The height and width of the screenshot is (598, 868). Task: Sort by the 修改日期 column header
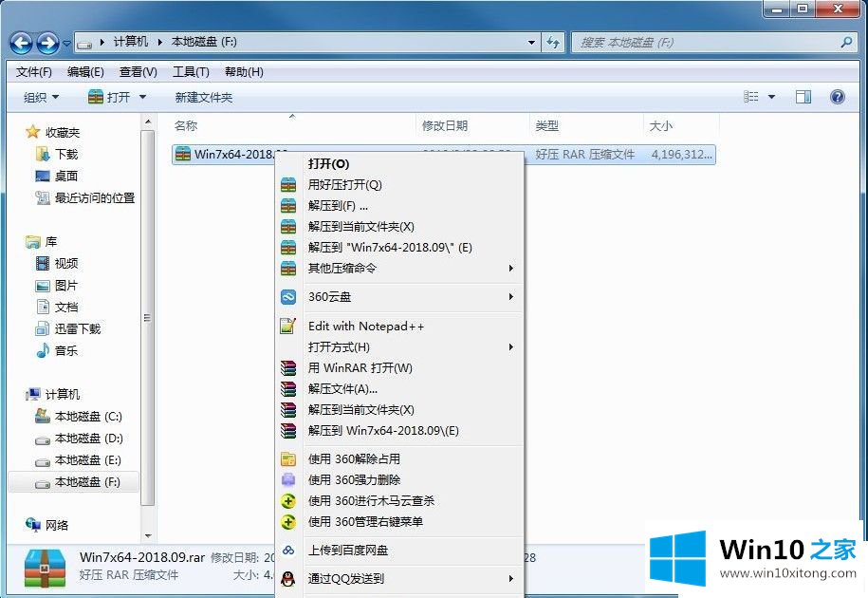(472, 125)
